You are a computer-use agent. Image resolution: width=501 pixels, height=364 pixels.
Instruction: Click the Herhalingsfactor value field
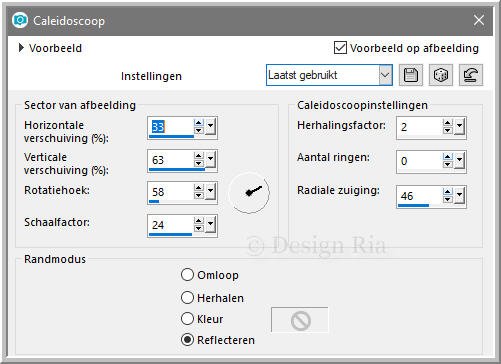pyautogui.click(x=420, y=127)
